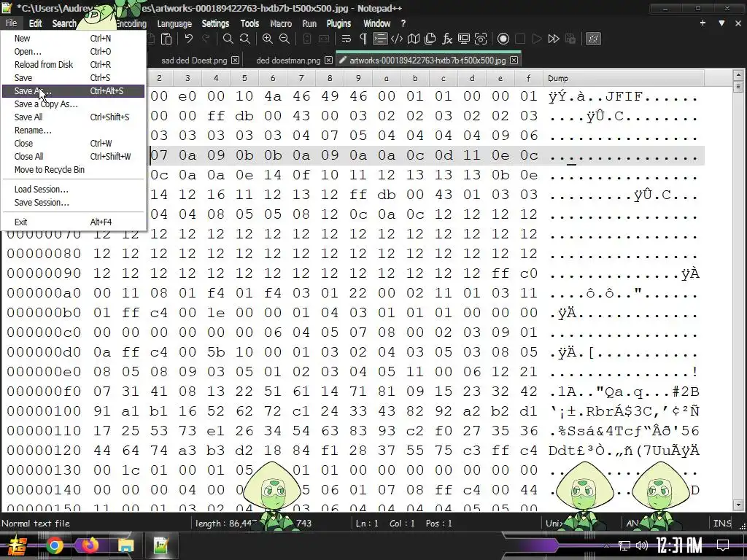This screenshot has width=747, height=560.
Task: Open the Macro menu
Action: tap(281, 23)
